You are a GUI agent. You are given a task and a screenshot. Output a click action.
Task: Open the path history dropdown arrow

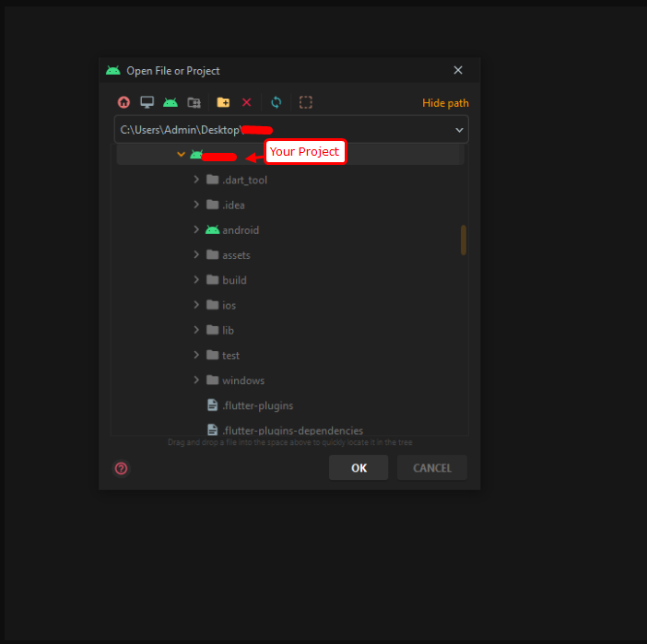pos(459,130)
